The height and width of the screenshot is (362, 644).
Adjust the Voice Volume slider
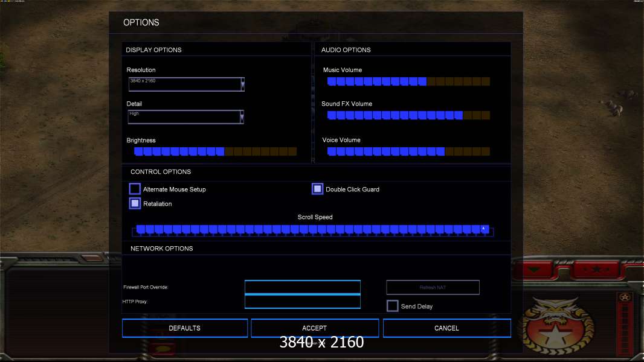pyautogui.click(x=408, y=151)
